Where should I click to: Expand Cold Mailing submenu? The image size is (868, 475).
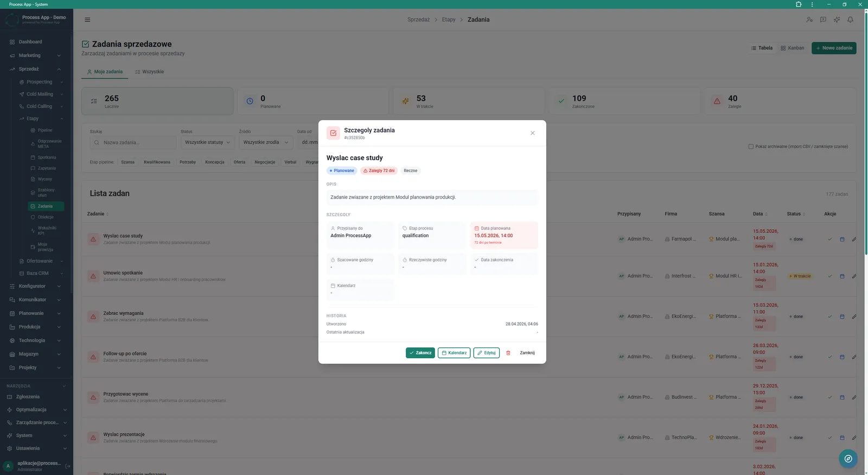(41, 94)
